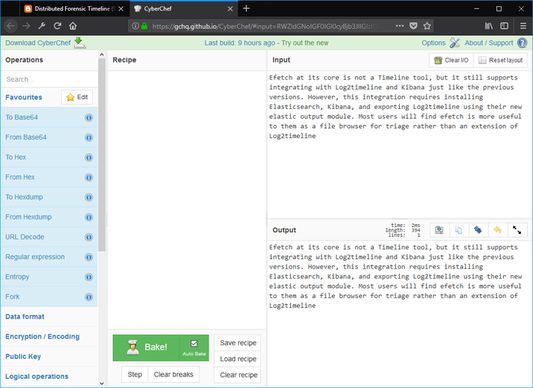533x388 pixels.
Task: Click operations list scroll down arrow
Action: [102, 384]
